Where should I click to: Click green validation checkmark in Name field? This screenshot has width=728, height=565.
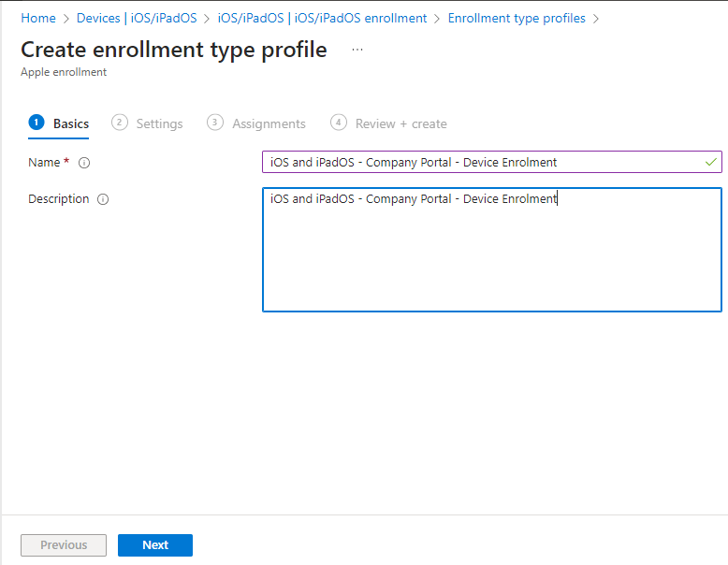tap(711, 162)
